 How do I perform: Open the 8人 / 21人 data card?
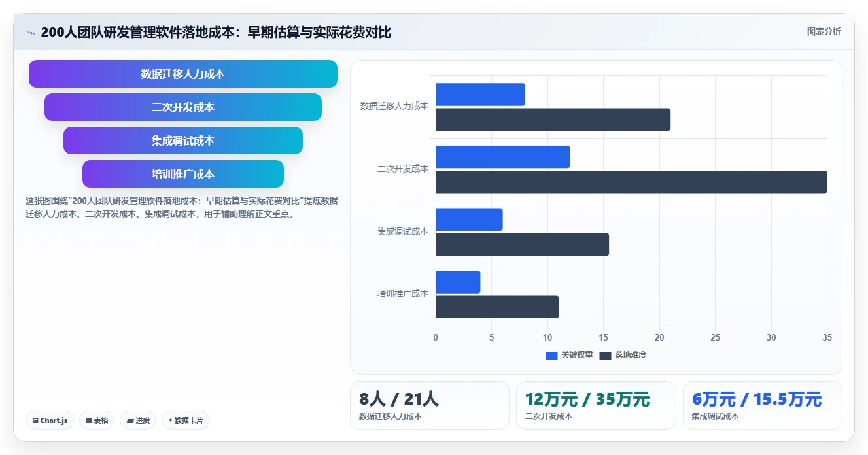coord(430,405)
